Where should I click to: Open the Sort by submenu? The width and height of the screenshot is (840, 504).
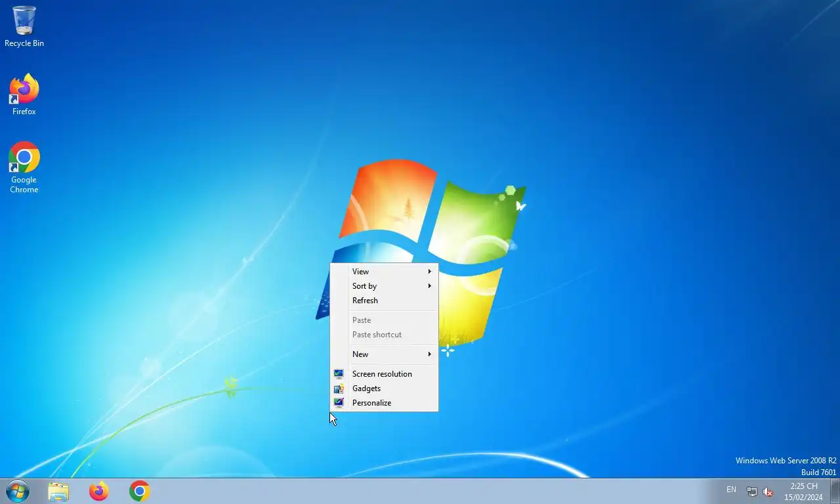pos(384,286)
